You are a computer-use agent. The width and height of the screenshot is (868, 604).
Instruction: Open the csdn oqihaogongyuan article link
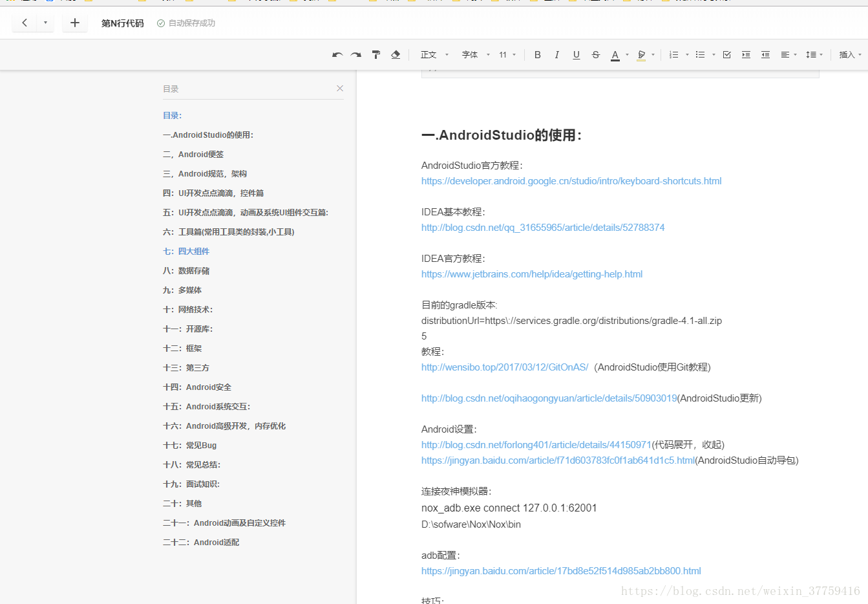click(x=549, y=398)
